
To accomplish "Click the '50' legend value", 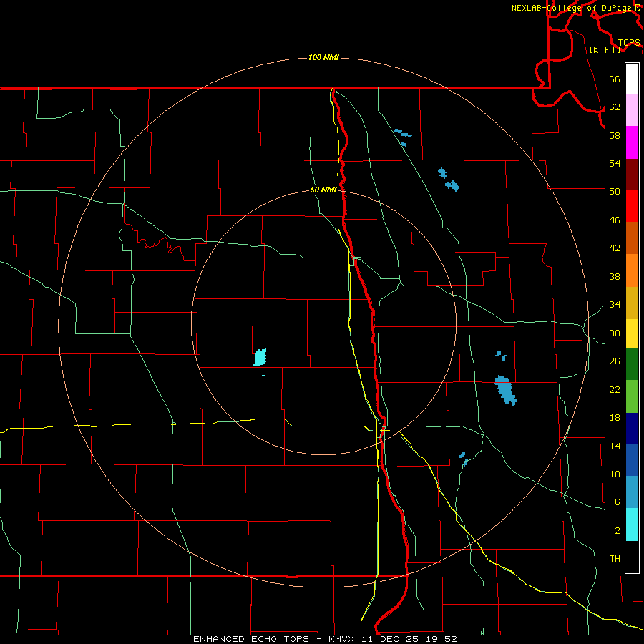I will (x=615, y=192).
